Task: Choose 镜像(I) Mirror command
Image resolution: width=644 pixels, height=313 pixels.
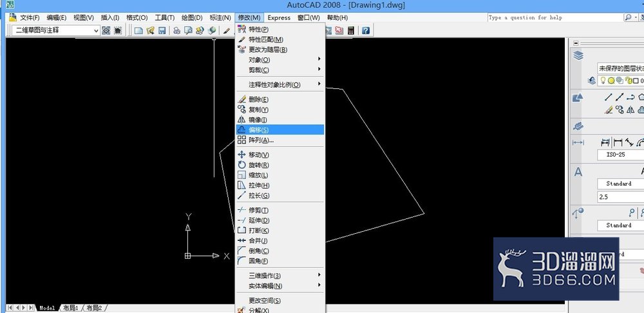Action: click(x=280, y=120)
